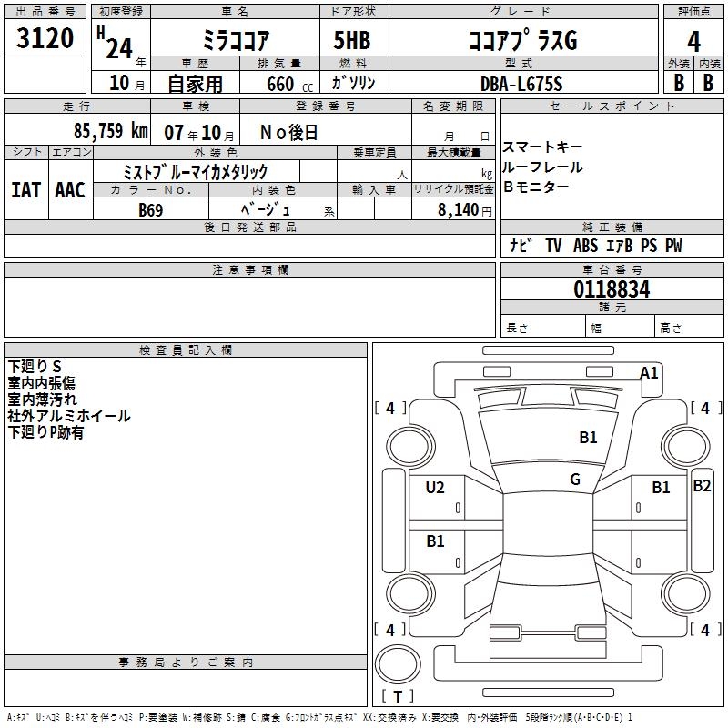The height and width of the screenshot is (728, 728).
Task: Click the car name ミラココア
Action: pos(236,40)
